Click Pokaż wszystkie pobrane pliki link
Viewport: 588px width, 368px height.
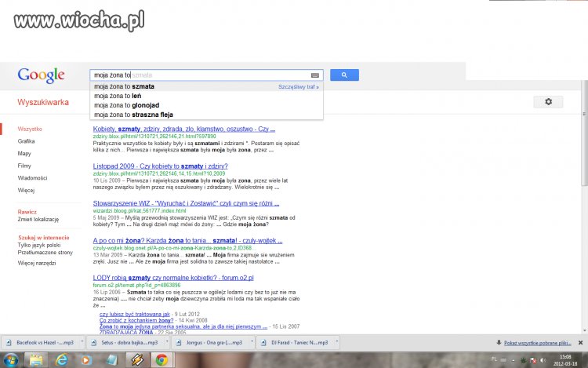tap(537, 343)
